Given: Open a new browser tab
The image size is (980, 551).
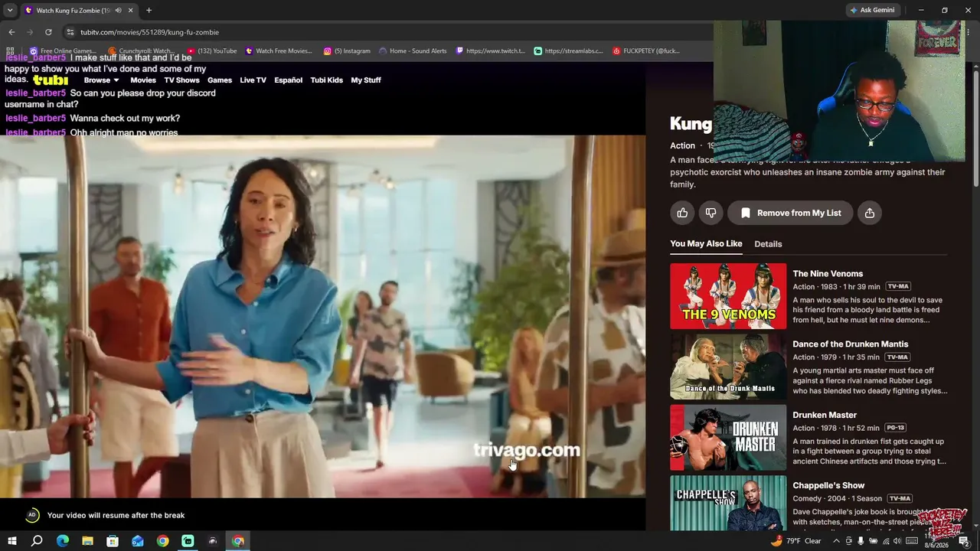Looking at the screenshot, I should tap(149, 10).
